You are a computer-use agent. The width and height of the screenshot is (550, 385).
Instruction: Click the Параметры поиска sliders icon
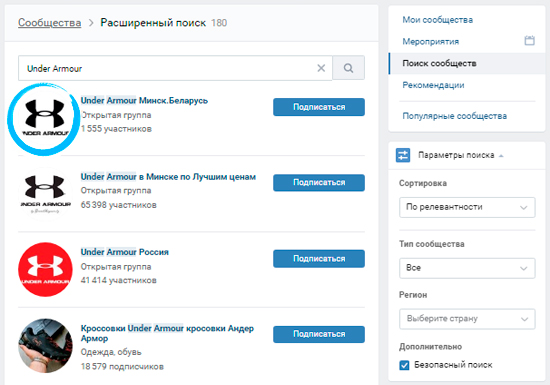(x=403, y=155)
